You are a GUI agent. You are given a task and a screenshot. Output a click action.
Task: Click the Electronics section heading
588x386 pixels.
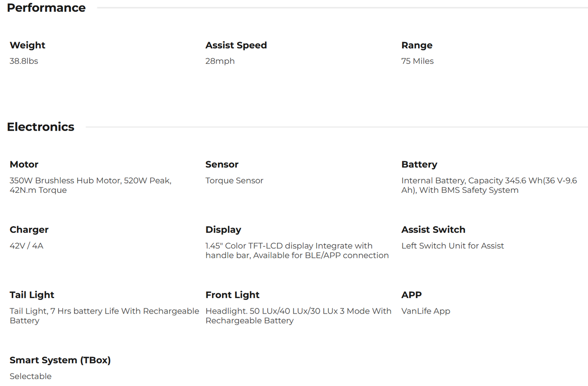click(40, 127)
